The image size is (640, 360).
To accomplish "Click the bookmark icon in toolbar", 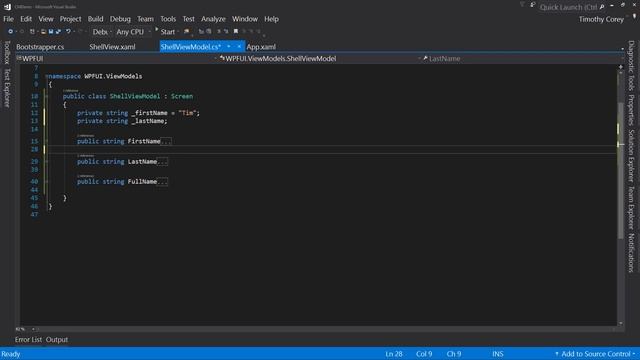I will [x=236, y=31].
